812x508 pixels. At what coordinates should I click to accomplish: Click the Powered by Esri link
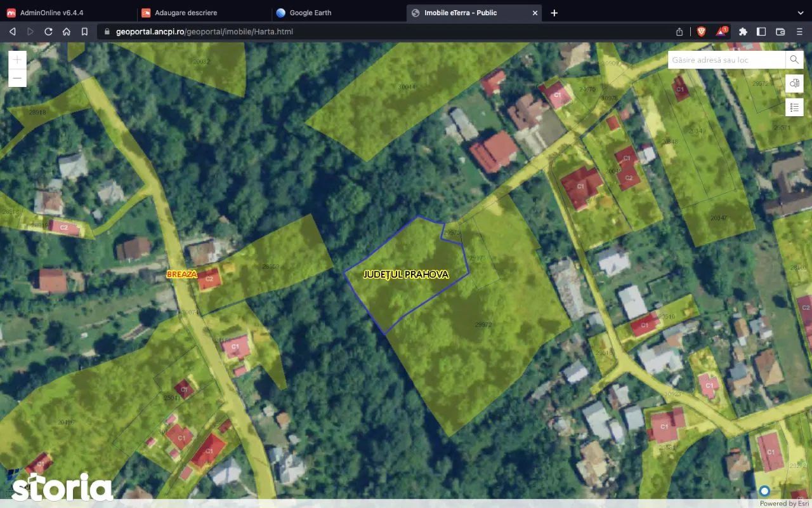pyautogui.click(x=785, y=503)
